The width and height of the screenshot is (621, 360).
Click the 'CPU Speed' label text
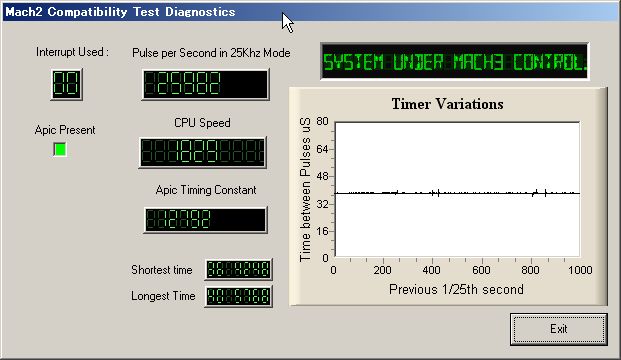point(202,123)
